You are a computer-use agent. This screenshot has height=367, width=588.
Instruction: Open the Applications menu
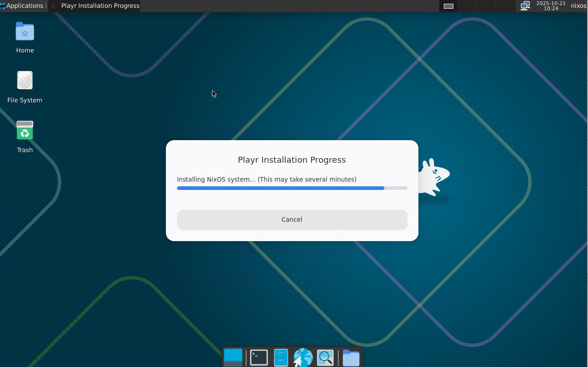pyautogui.click(x=23, y=6)
